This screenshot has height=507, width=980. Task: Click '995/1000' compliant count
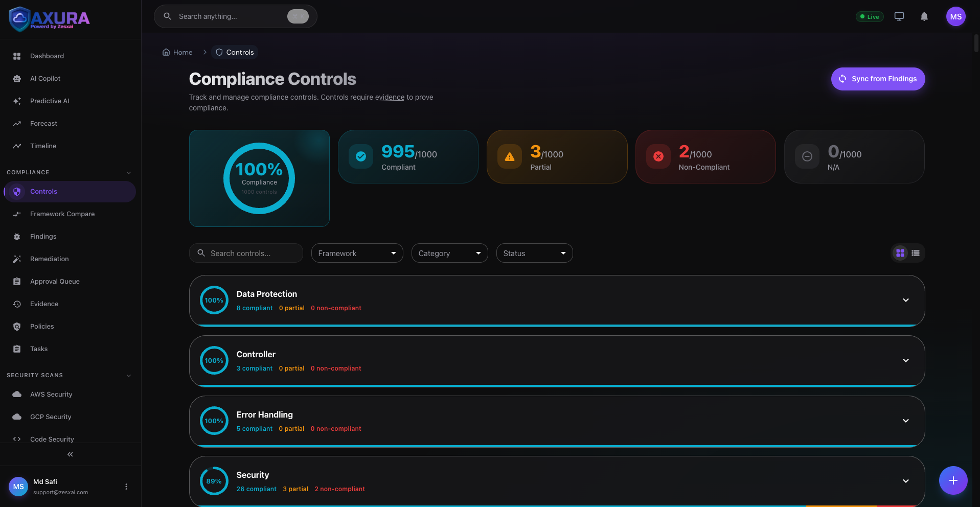[x=409, y=152]
